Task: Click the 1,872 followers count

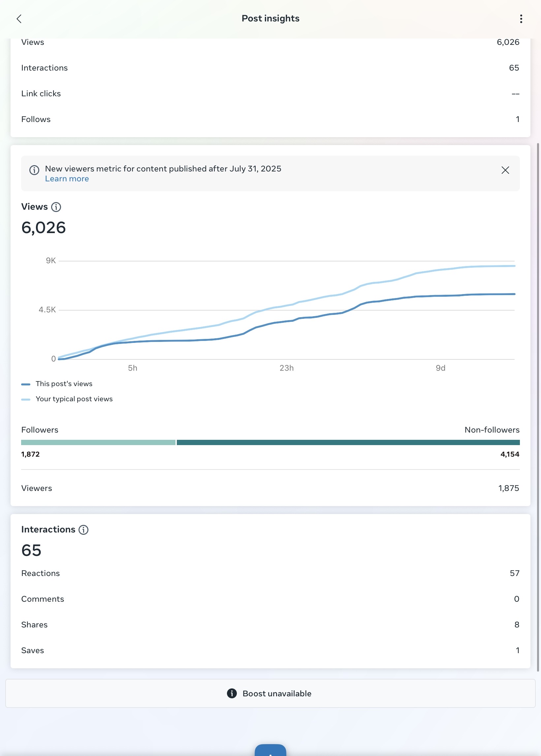Action: click(x=30, y=454)
